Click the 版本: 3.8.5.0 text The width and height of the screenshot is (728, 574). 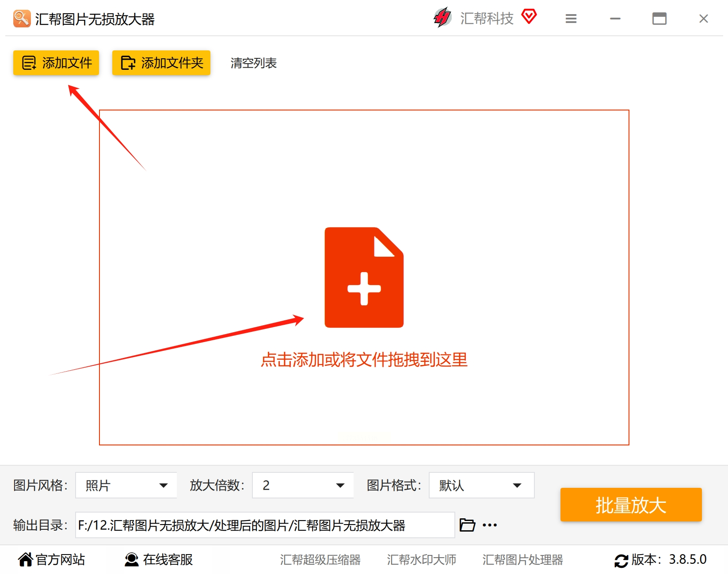point(669,559)
